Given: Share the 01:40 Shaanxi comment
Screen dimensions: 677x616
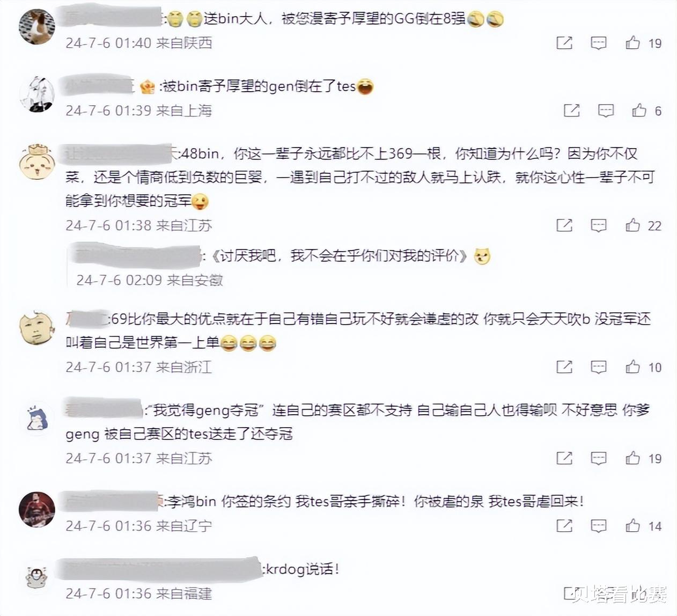Looking at the screenshot, I should point(564,43).
